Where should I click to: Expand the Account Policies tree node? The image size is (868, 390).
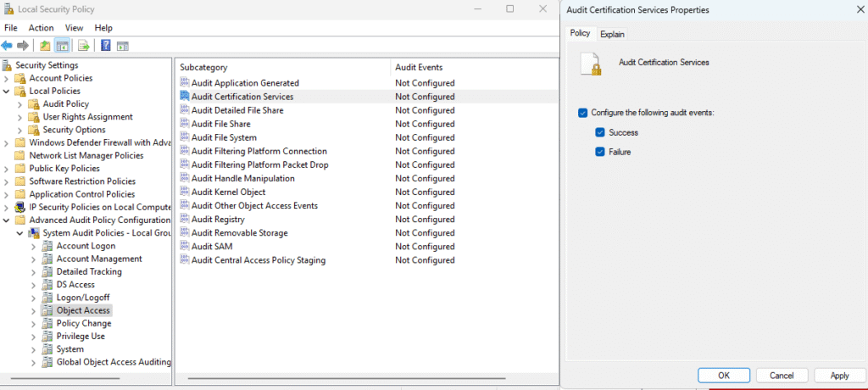coord(8,78)
